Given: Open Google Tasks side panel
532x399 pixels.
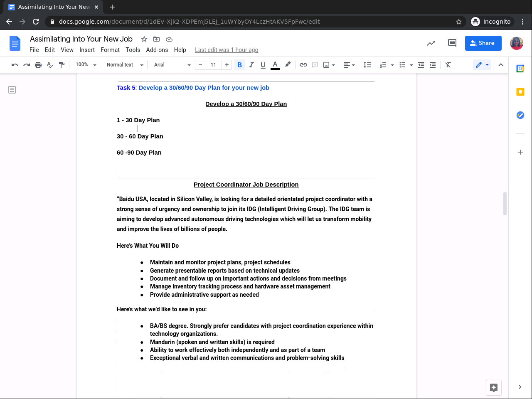Looking at the screenshot, I should [520, 115].
